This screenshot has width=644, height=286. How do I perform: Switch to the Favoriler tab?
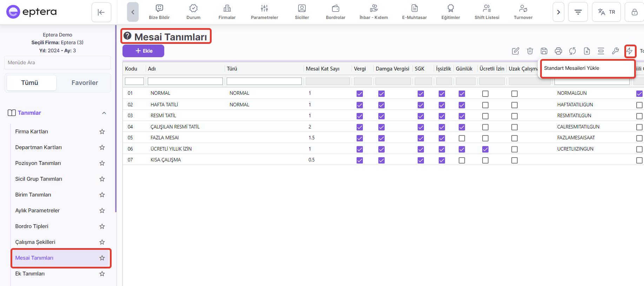pos(85,83)
